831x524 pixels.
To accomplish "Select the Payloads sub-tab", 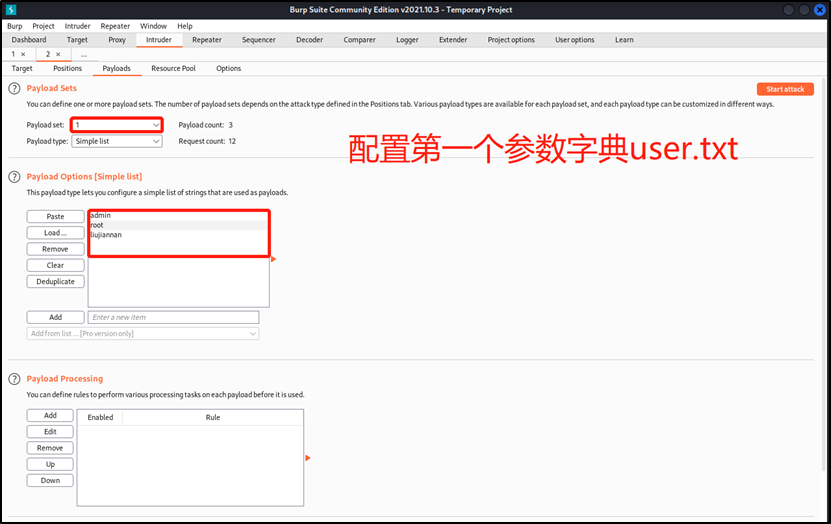I will click(117, 68).
